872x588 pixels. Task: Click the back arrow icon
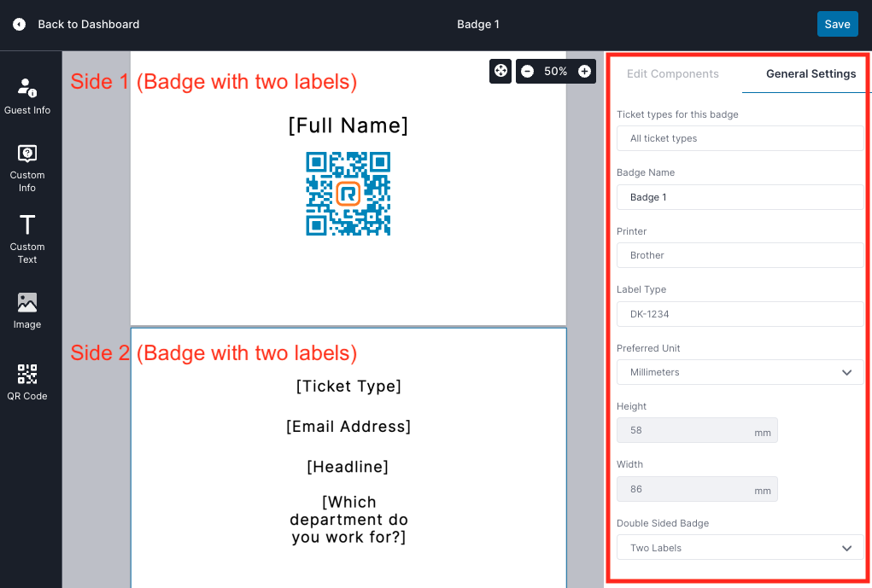(20, 25)
